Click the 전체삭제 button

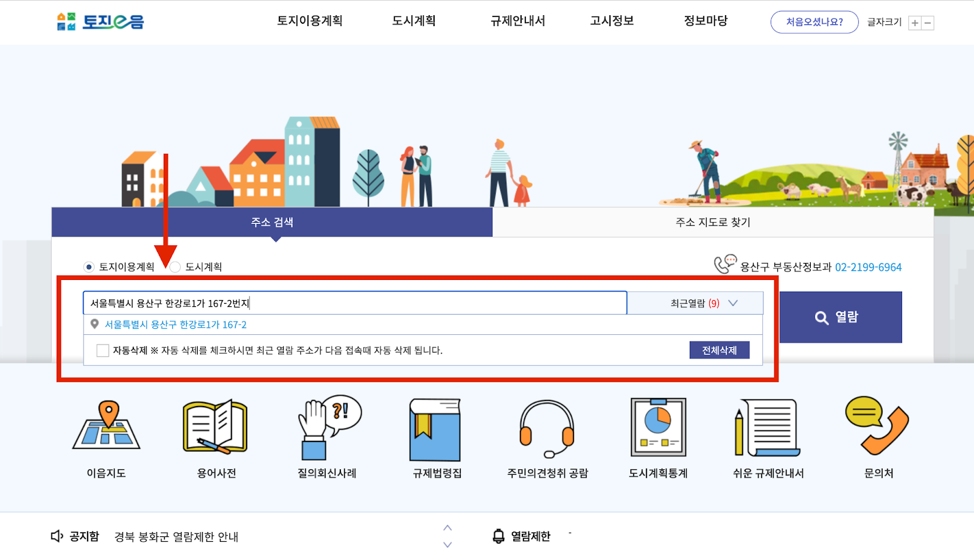(x=720, y=350)
